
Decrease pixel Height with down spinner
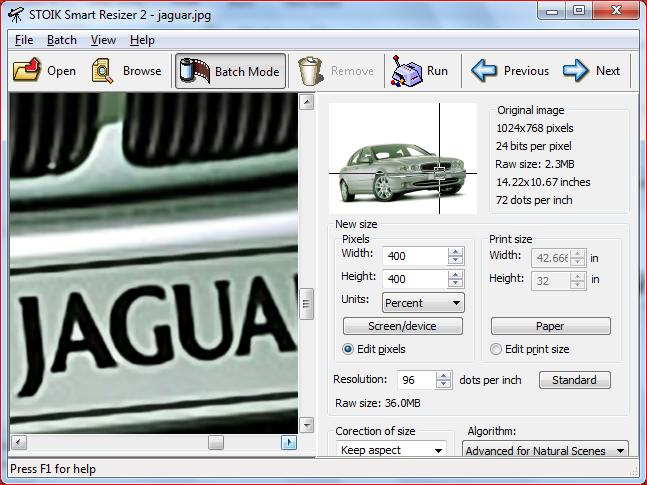456,284
